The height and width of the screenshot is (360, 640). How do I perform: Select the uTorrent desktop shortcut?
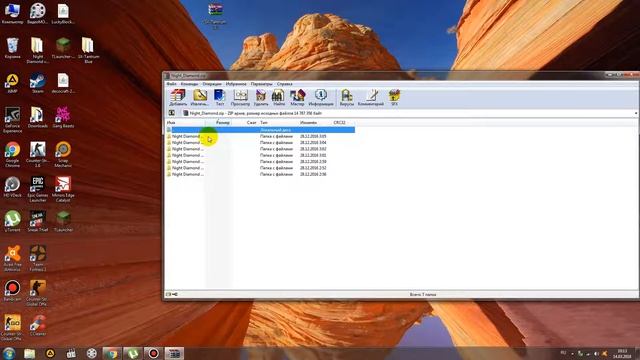[x=12, y=221]
